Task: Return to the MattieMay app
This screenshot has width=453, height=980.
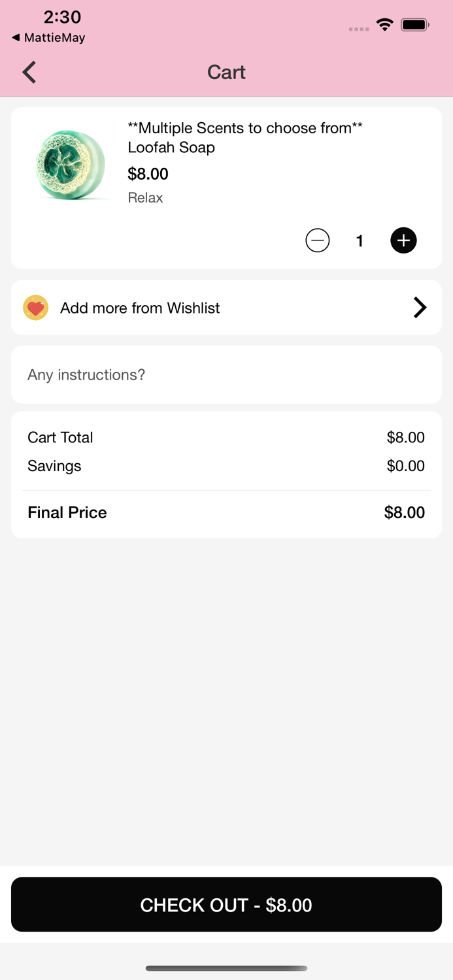Action: click(48, 38)
